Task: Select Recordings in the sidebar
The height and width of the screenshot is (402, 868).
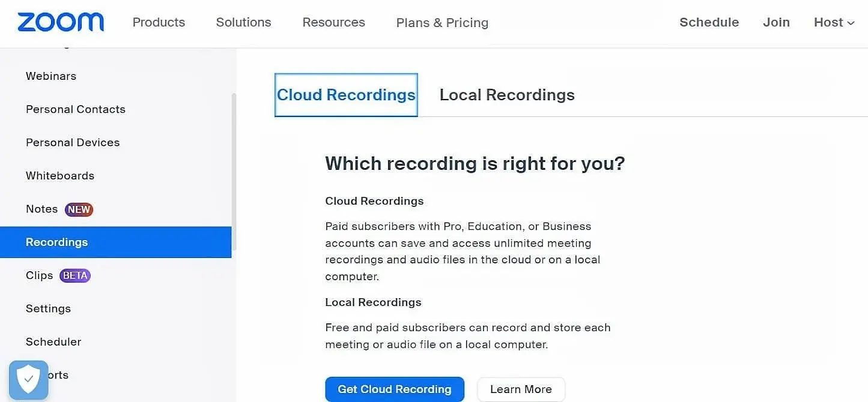Action: [x=115, y=242]
